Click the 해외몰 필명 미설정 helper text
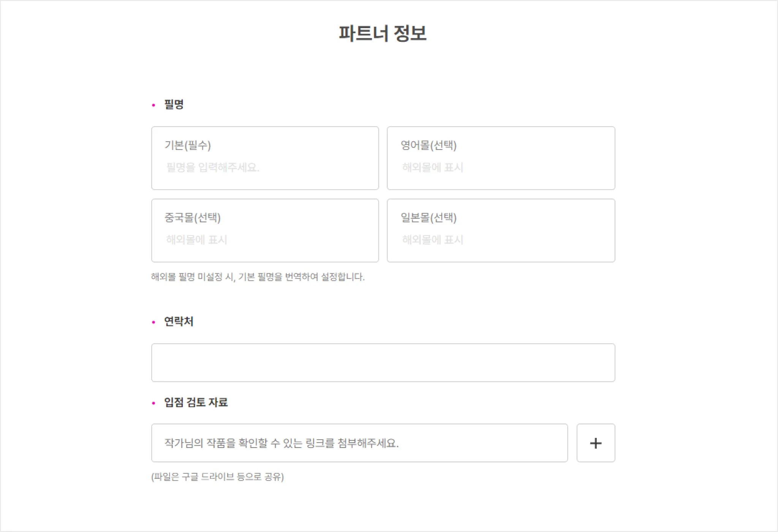The image size is (778, 532). tap(258, 277)
